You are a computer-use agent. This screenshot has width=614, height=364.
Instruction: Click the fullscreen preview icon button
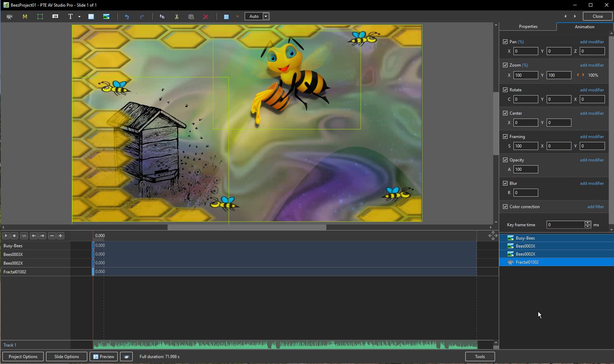[x=126, y=357]
